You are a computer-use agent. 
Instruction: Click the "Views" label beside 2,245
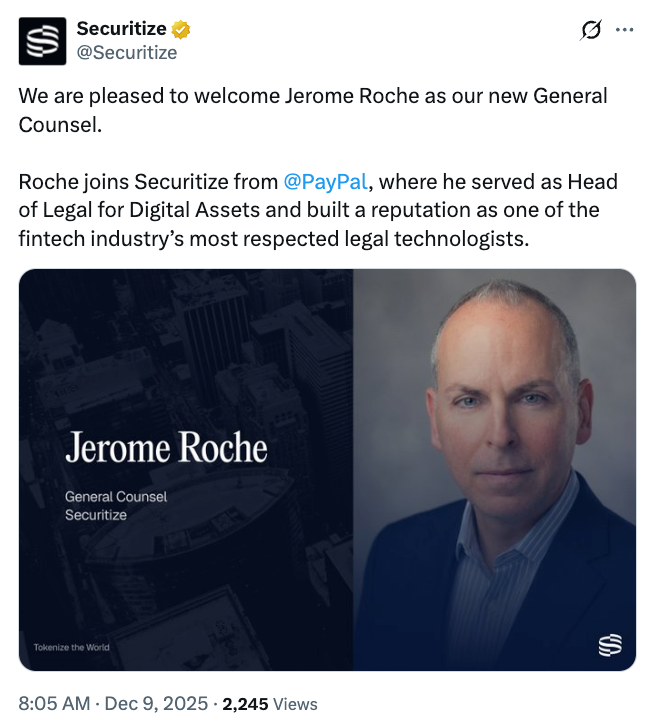tap(295, 704)
